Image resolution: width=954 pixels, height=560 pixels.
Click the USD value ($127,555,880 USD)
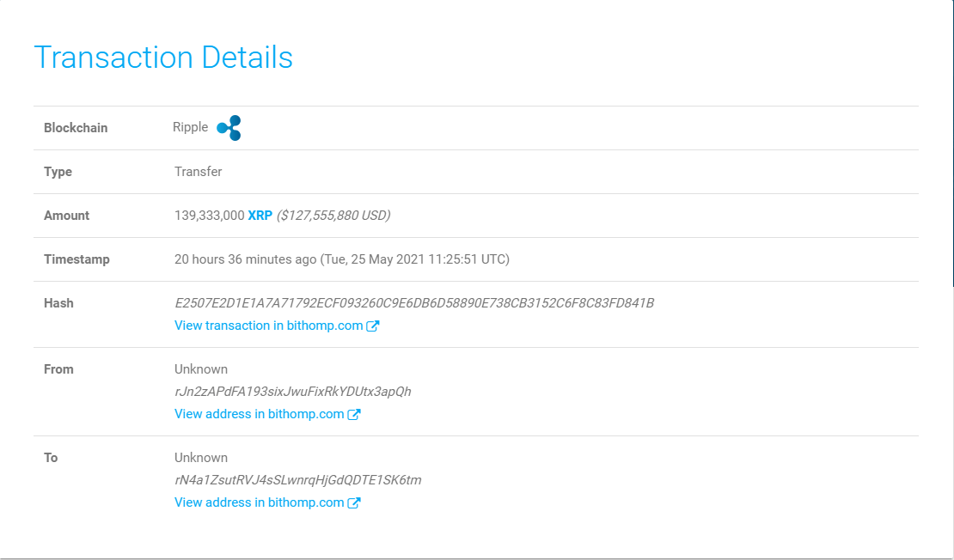pyautogui.click(x=332, y=215)
